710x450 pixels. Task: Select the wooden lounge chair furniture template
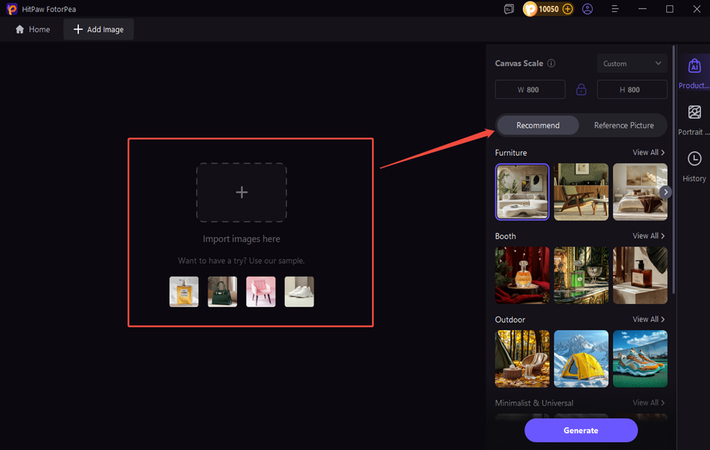pyautogui.click(x=581, y=192)
